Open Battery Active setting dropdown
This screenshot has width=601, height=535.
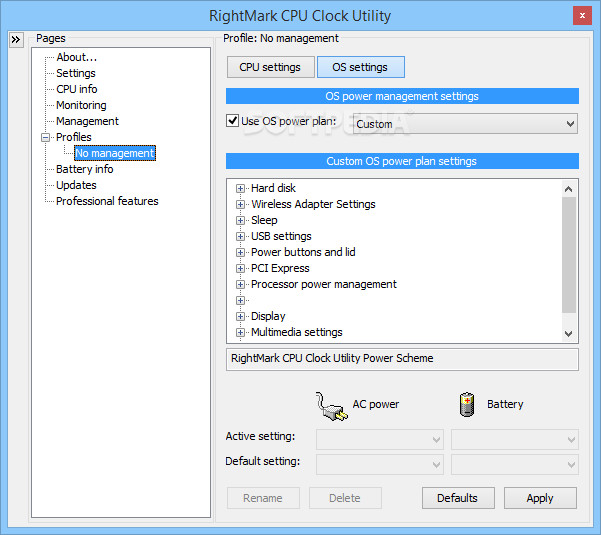click(515, 439)
